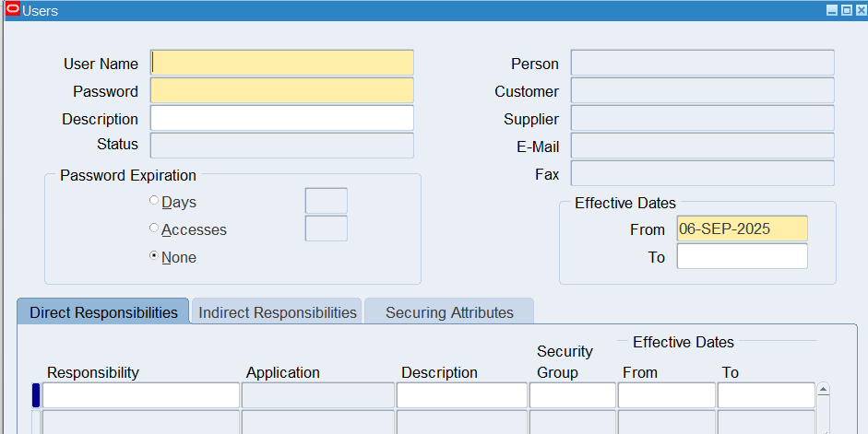Click the Oracle icon in title bar

tap(12, 10)
